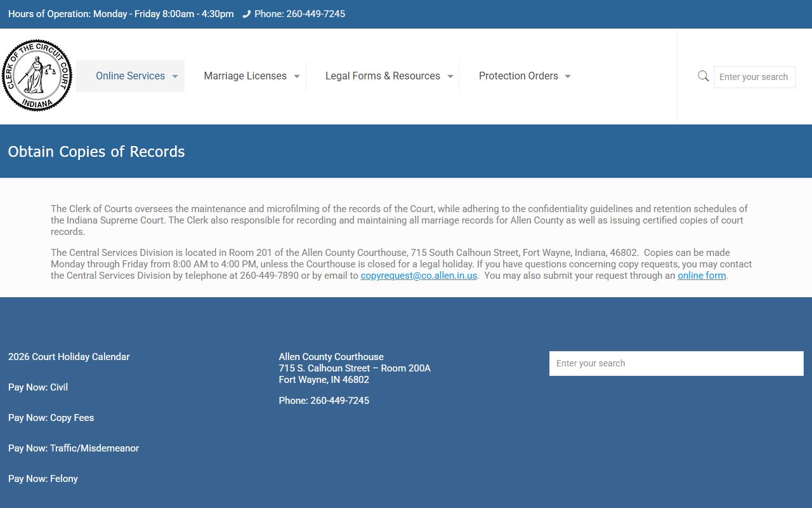
Task: Open the online form link
Action: pyautogui.click(x=702, y=276)
